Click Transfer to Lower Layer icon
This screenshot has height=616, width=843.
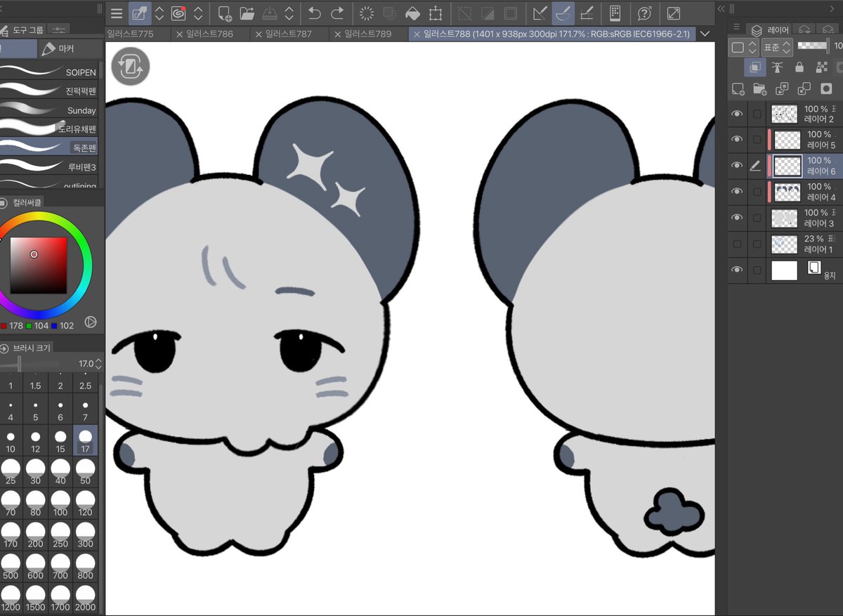[782, 89]
